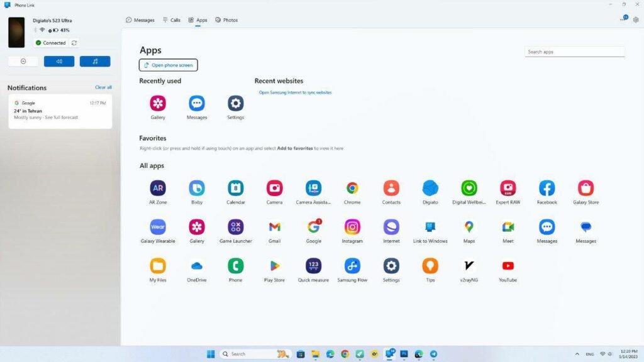Show hidden system tray icons
The image size is (644, 362).
(x=577, y=354)
